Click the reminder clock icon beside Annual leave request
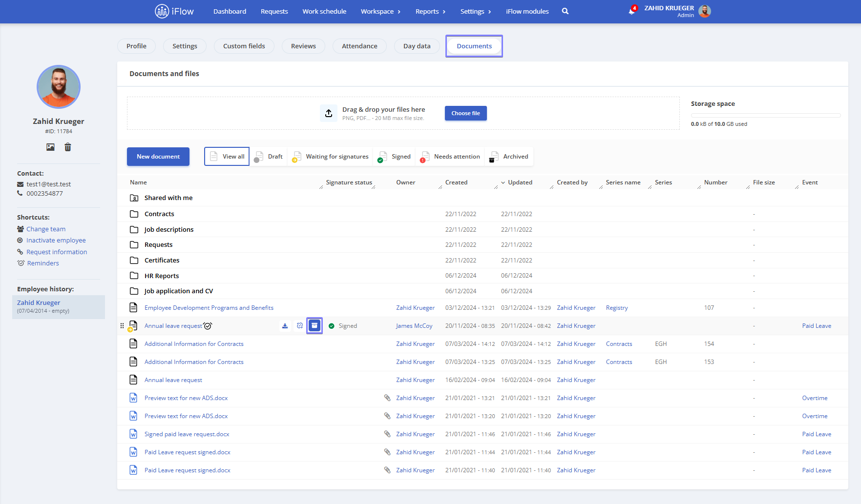Image resolution: width=861 pixels, height=504 pixels. coord(208,326)
